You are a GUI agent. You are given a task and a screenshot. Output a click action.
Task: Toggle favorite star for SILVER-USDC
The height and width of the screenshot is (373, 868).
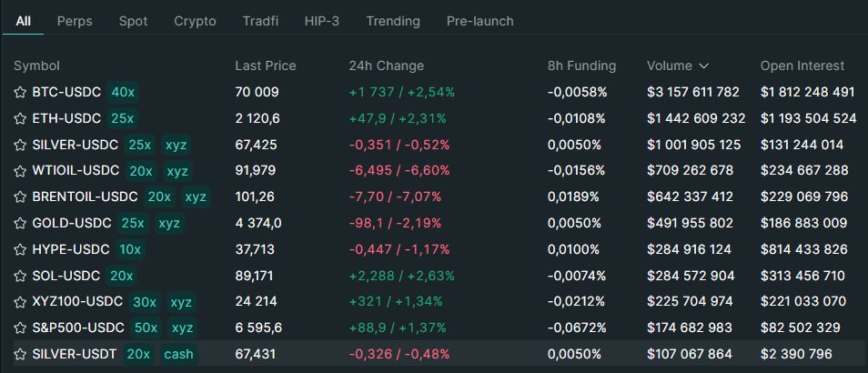pyautogui.click(x=20, y=145)
